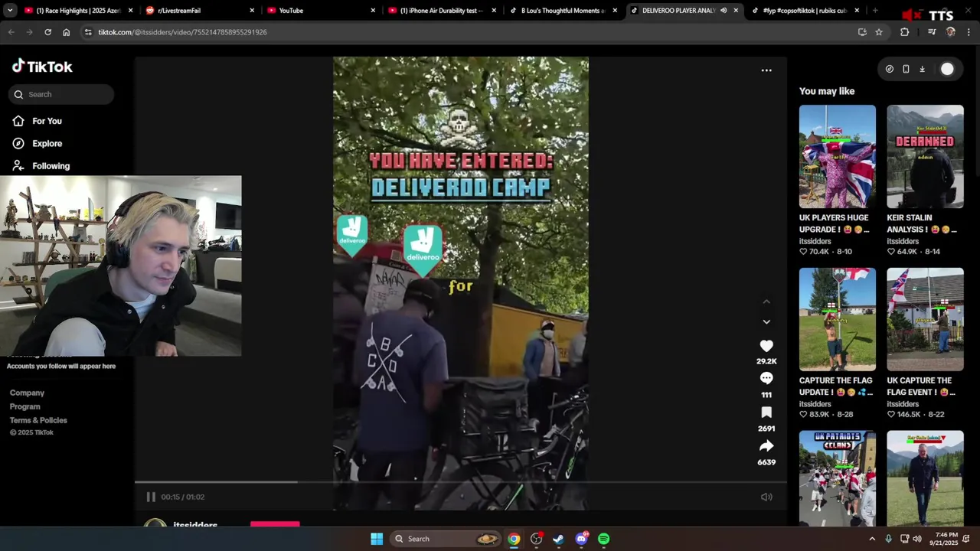Click the KEIR STALIN ANALYSIS title text
Screen dimensions: 980x551
point(922,223)
